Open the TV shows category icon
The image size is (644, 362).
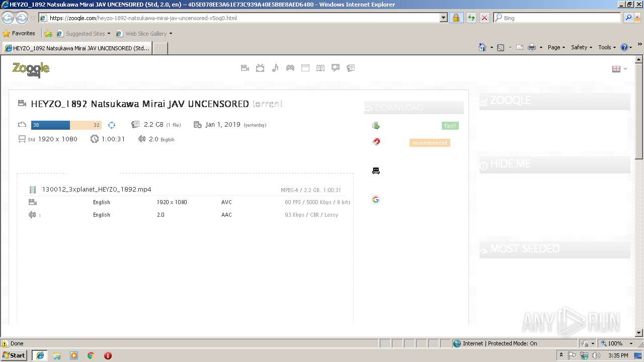tap(260, 68)
